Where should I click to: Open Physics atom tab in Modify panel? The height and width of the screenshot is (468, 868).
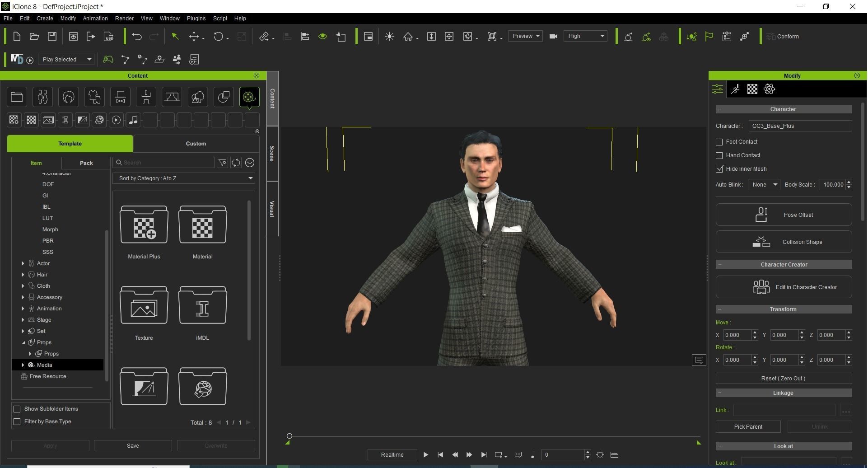tap(770, 89)
